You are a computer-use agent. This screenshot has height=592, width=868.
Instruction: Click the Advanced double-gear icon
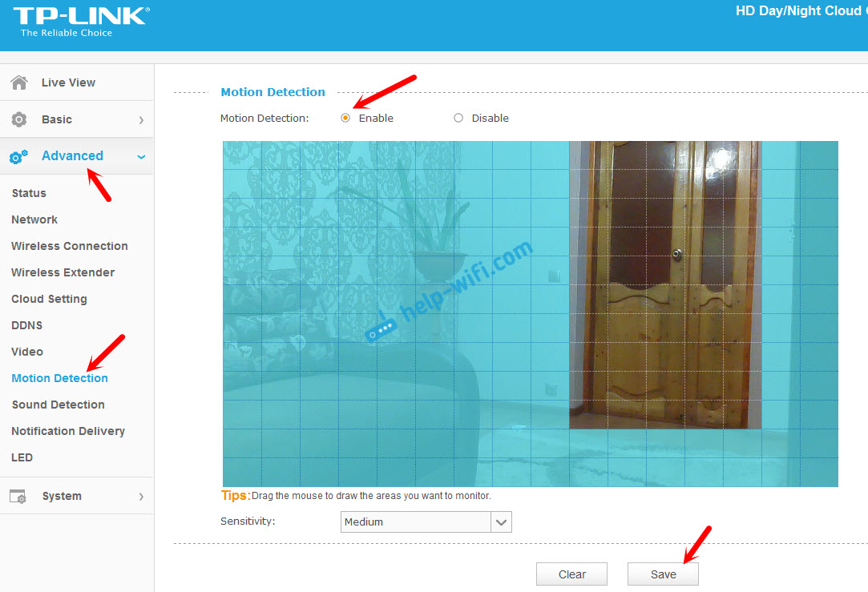pos(18,157)
